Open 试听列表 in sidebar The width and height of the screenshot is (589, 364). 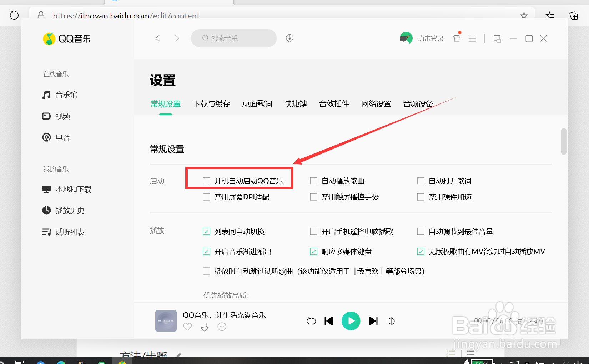tap(63, 232)
